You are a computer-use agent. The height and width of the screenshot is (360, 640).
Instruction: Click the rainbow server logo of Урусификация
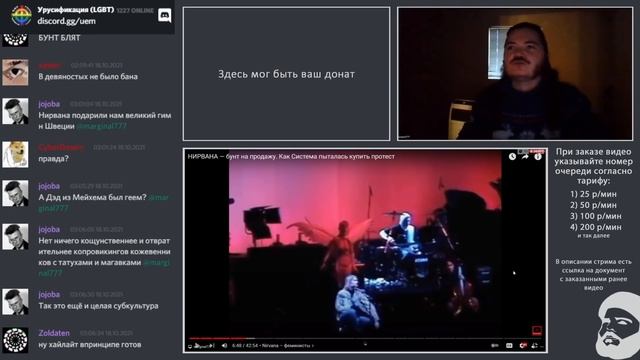(x=21, y=15)
